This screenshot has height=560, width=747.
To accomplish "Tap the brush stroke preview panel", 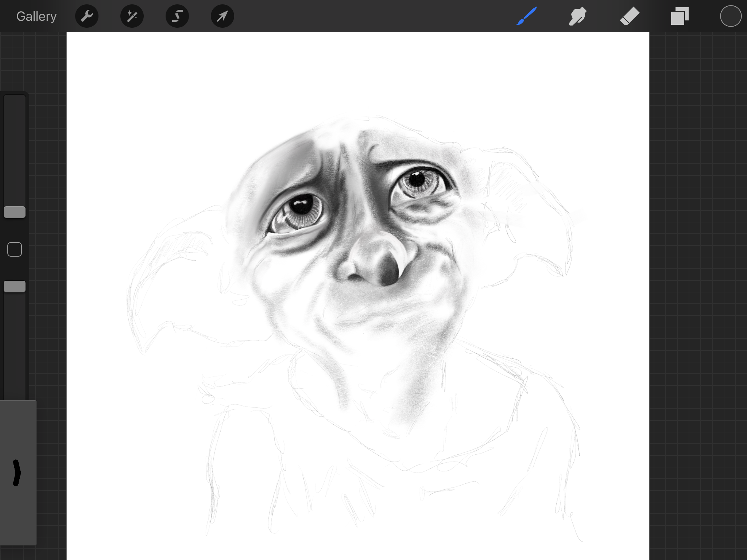I will (x=18, y=473).
